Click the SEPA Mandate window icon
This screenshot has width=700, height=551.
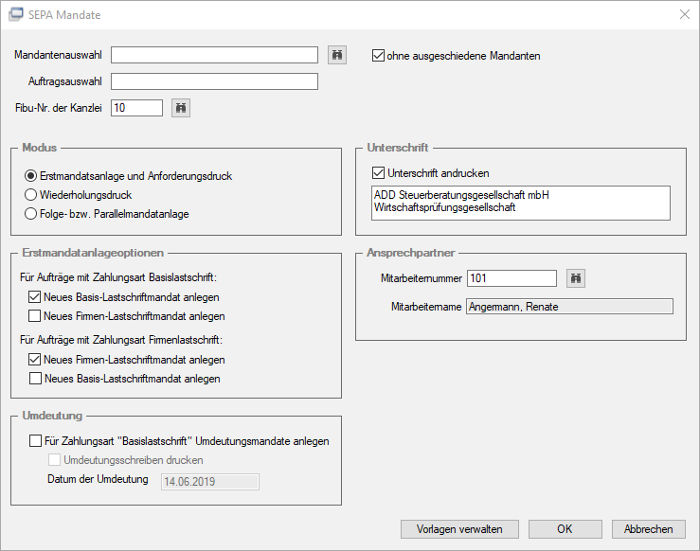pyautogui.click(x=16, y=14)
